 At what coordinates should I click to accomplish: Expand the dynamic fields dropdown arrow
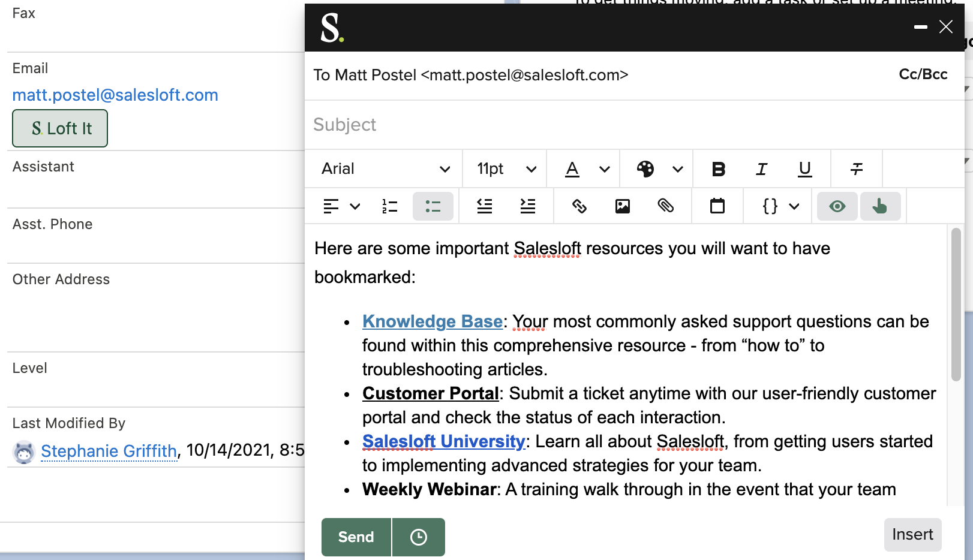(794, 206)
